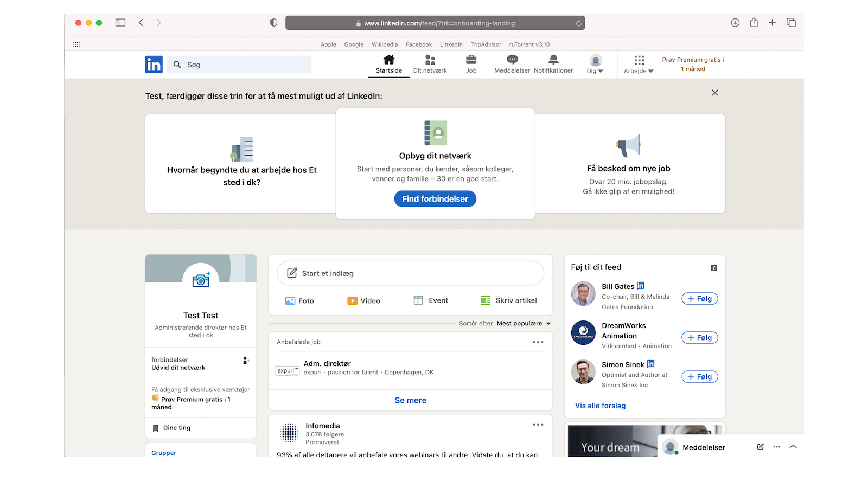Screen dimensions: 868x488
Task: Attach a Foto to a new post
Action: [291, 300]
